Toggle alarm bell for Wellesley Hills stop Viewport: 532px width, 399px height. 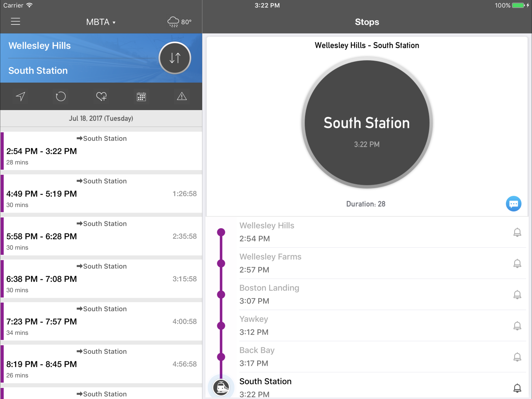(x=517, y=232)
